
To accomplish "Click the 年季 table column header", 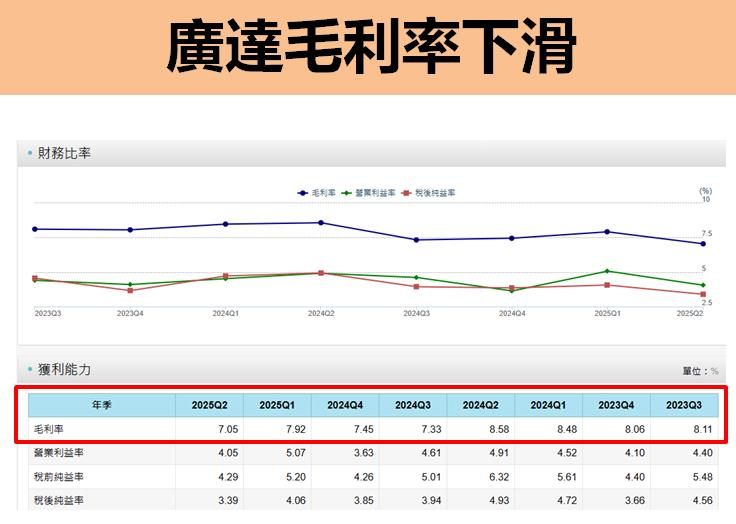I will tap(102, 405).
